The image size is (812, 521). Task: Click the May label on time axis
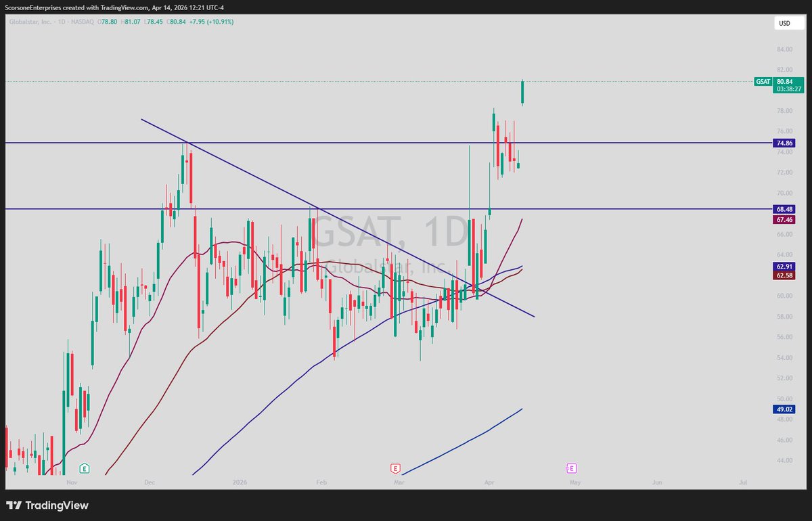575,482
